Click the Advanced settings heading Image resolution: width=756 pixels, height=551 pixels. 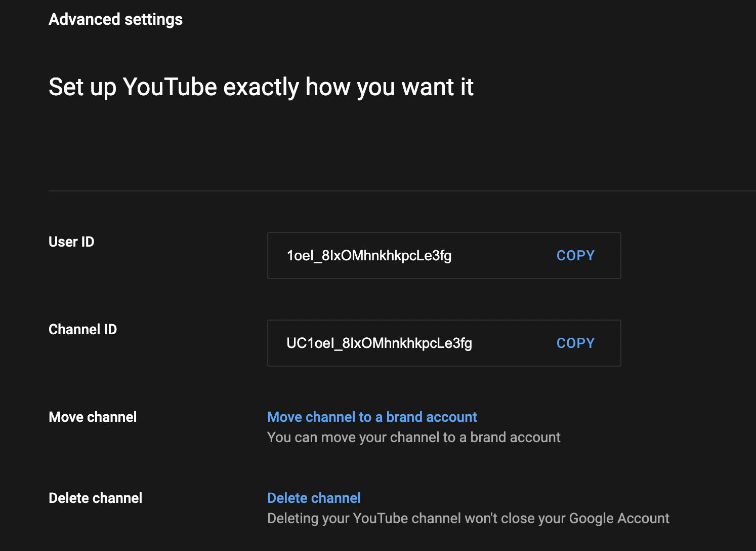tap(115, 19)
